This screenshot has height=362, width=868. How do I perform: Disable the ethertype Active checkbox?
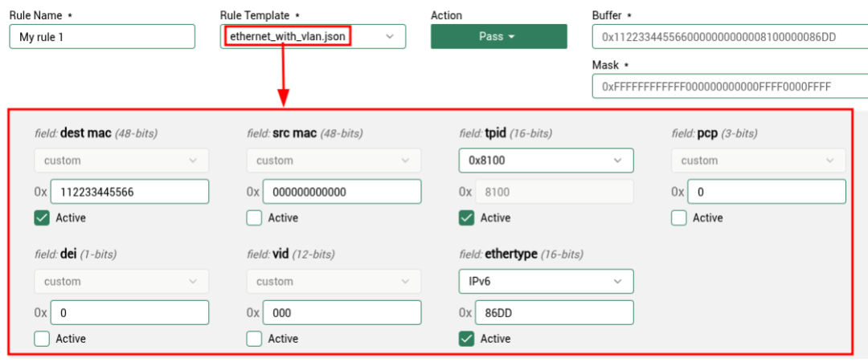(466, 339)
